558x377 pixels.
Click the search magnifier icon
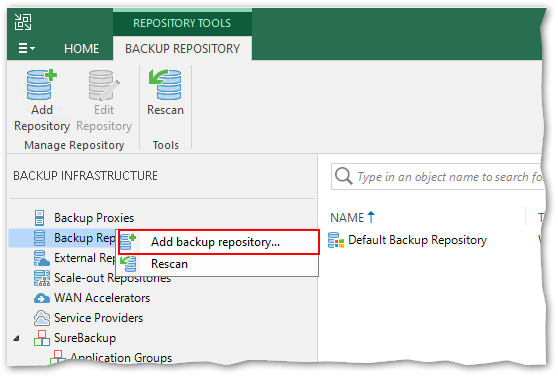[343, 176]
